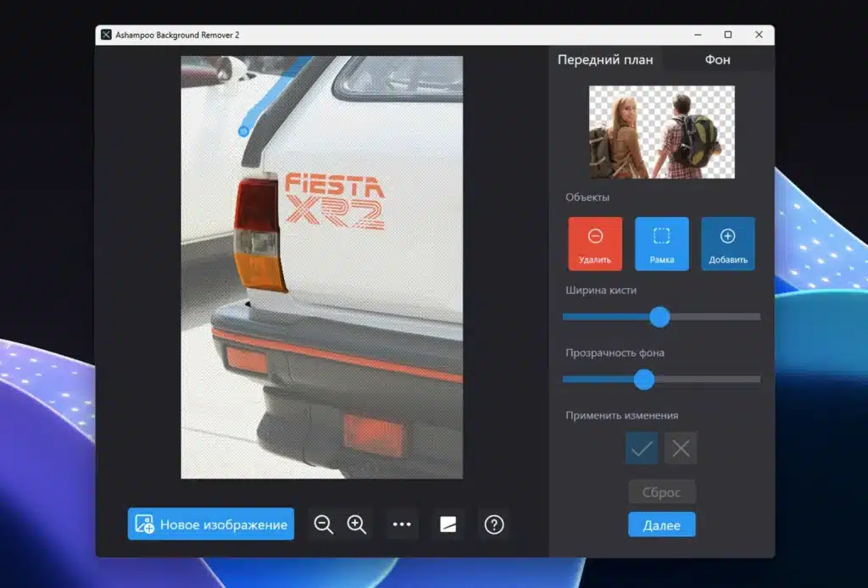Click the Ширина кисти slider handle

pos(659,317)
